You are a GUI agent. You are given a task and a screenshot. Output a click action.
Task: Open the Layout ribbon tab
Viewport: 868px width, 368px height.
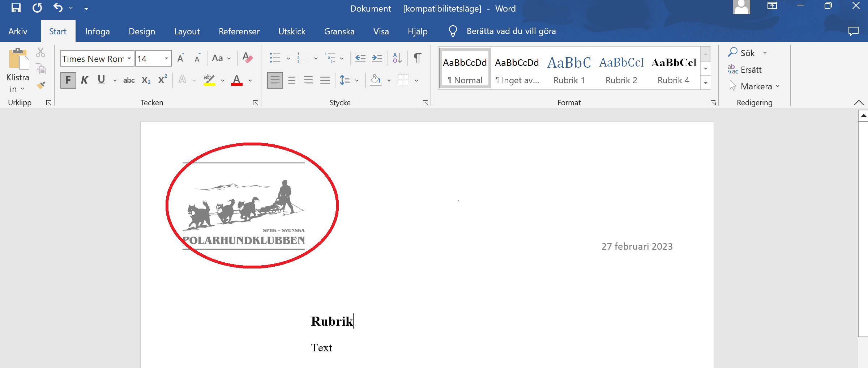[x=187, y=31]
